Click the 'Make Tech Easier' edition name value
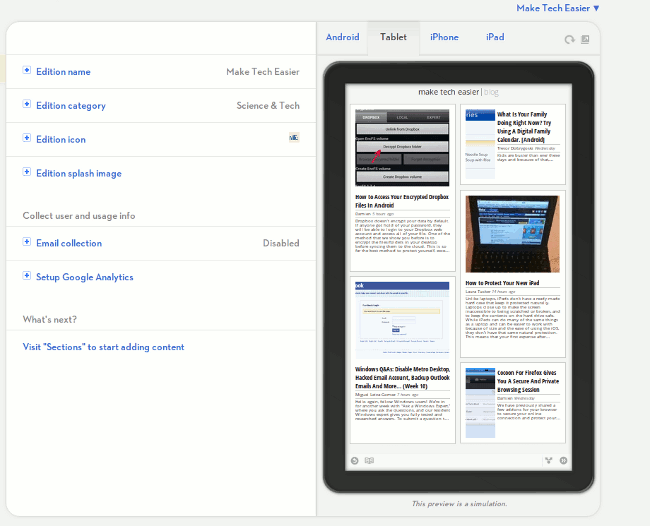Screen dimensions: 650x526 [263, 72]
